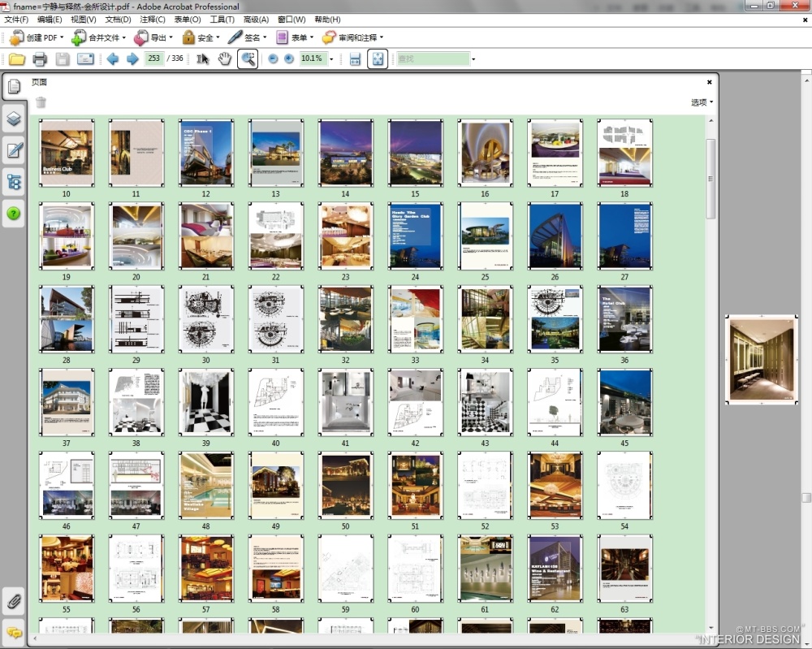This screenshot has height=649, width=812.
Task: Toggle the Pages panel tab
Action: coord(14,87)
